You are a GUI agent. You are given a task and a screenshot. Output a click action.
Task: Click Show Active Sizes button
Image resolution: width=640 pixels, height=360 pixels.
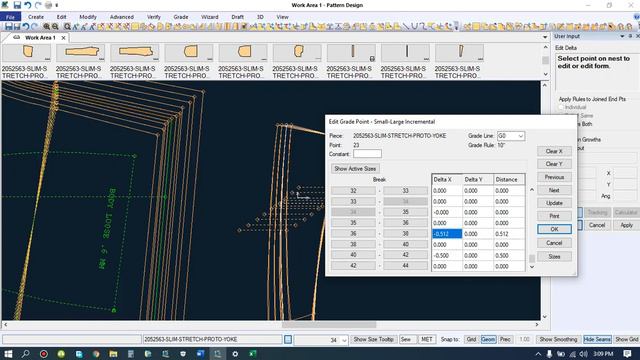355,169
